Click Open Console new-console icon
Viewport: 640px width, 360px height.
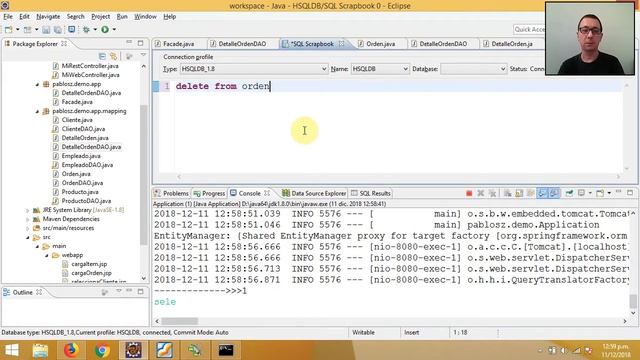click(600, 193)
